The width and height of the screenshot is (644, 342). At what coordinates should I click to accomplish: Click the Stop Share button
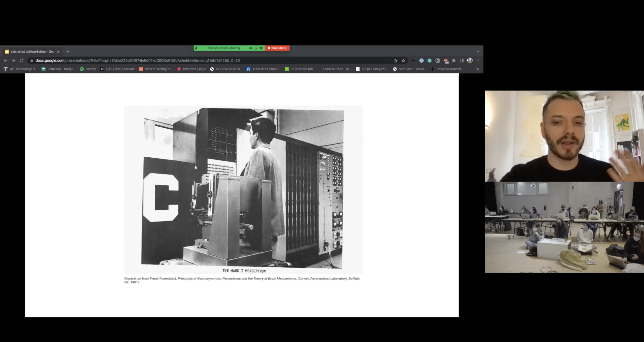277,48
